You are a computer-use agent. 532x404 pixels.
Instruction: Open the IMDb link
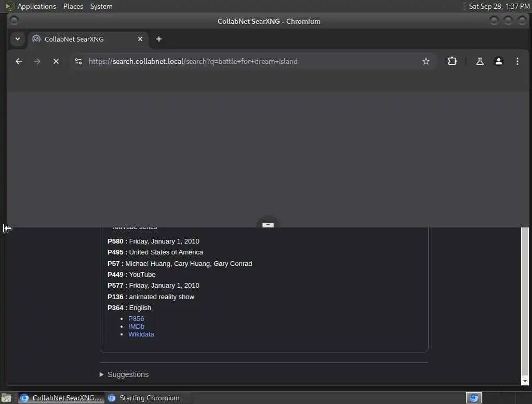pos(136,326)
